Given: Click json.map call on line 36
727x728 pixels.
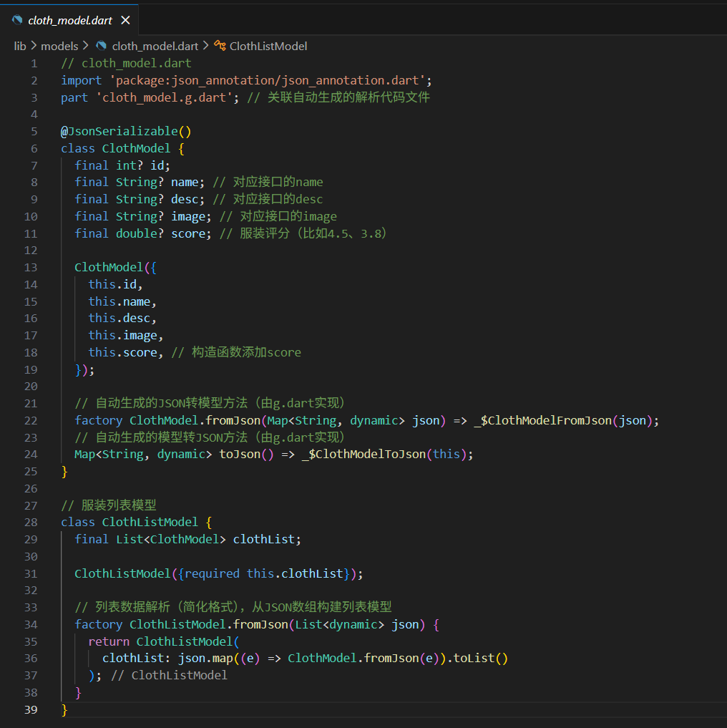Looking at the screenshot, I should pyautogui.click(x=205, y=659).
